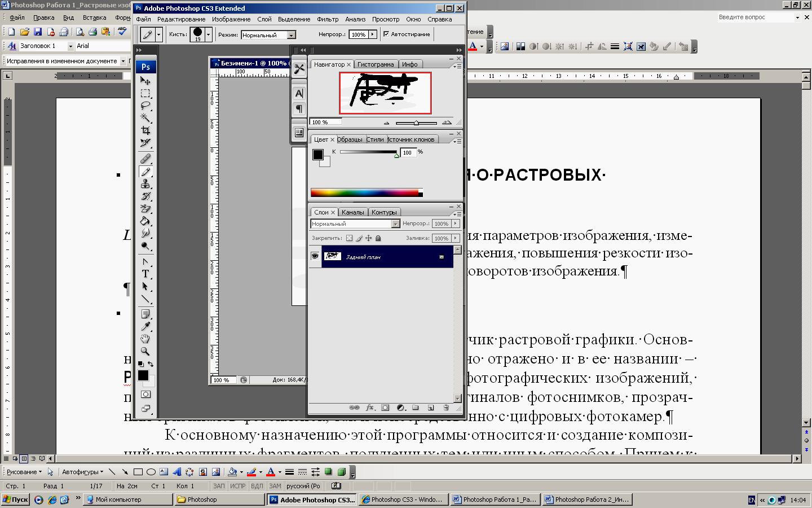The width and height of the screenshot is (812, 508).
Task: Open the Непрозр. opacity slider arrow in options bar
Action: 372,34
